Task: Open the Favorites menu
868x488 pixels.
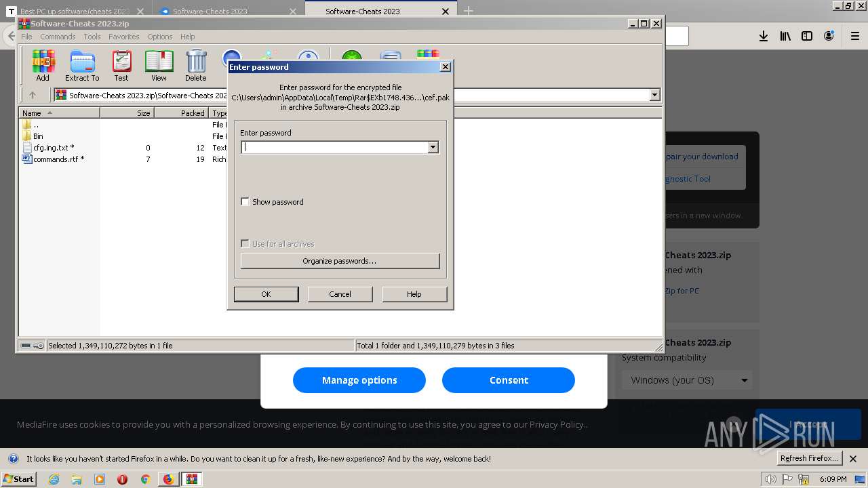Action: (x=124, y=37)
